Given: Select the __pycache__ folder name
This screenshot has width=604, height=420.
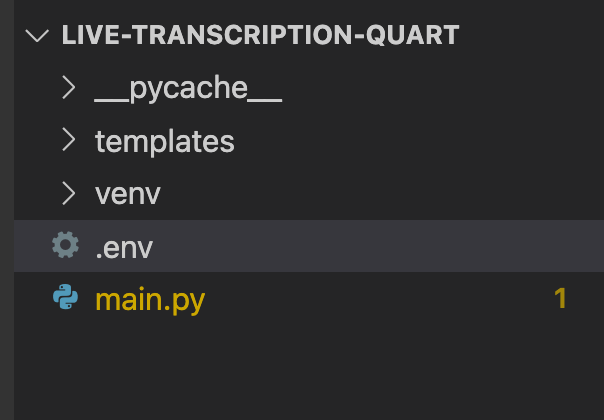Looking at the screenshot, I should click(x=188, y=89).
